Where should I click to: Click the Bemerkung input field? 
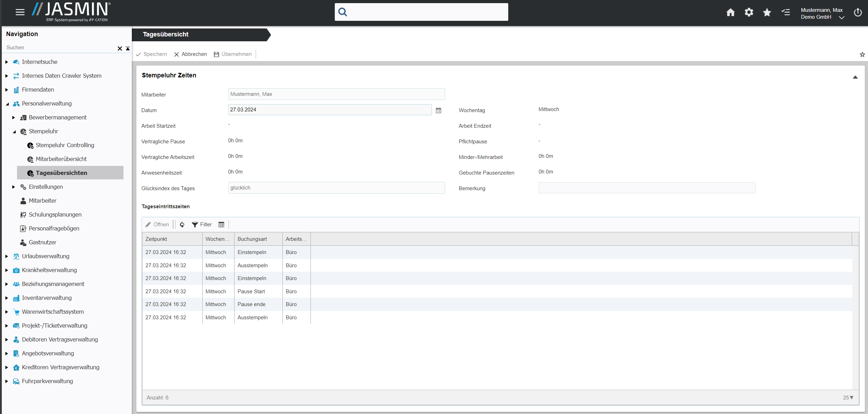pyautogui.click(x=647, y=188)
